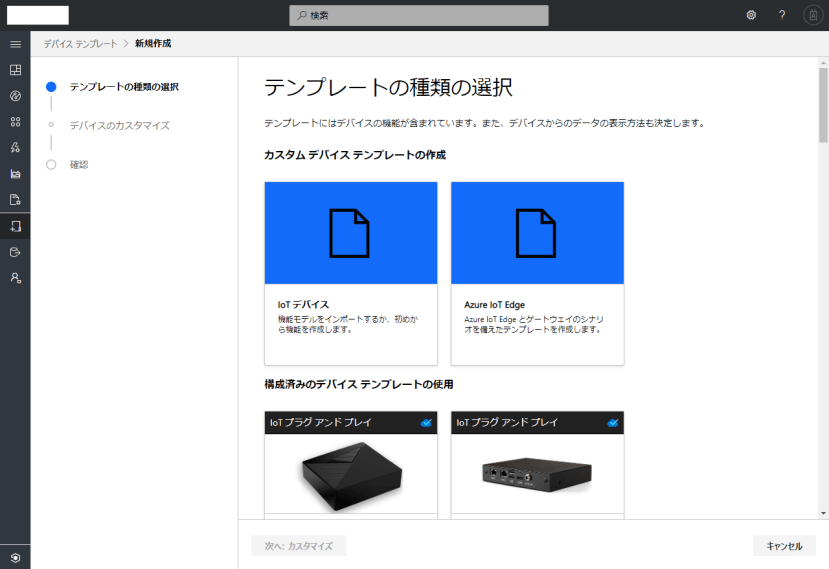
Task: Click the IoT デバイス card title
Action: 303,305
